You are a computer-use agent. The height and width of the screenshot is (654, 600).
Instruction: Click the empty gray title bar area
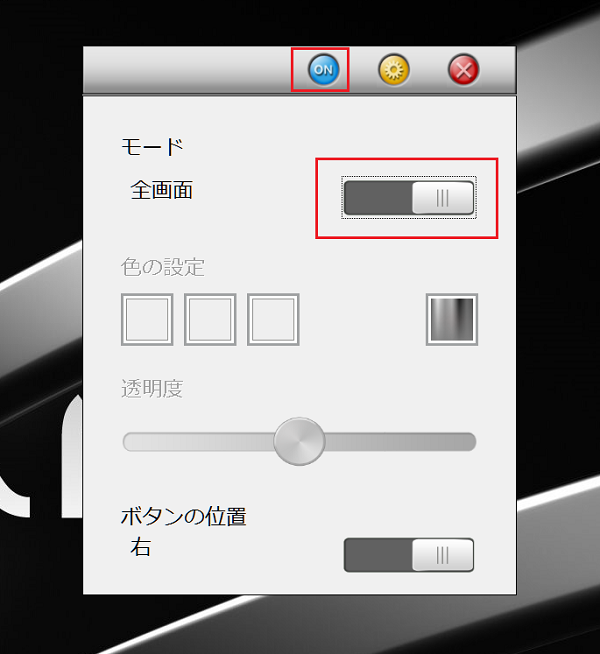tap(187, 70)
